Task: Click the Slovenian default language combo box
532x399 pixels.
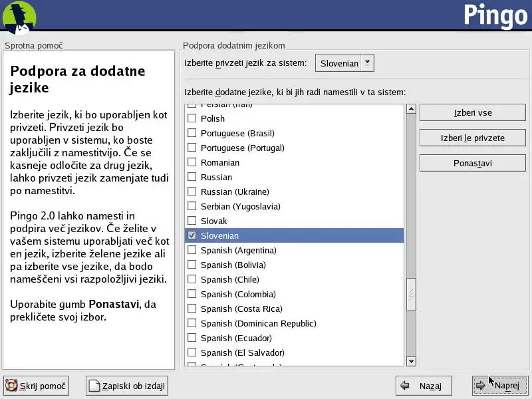Action: tap(344, 63)
